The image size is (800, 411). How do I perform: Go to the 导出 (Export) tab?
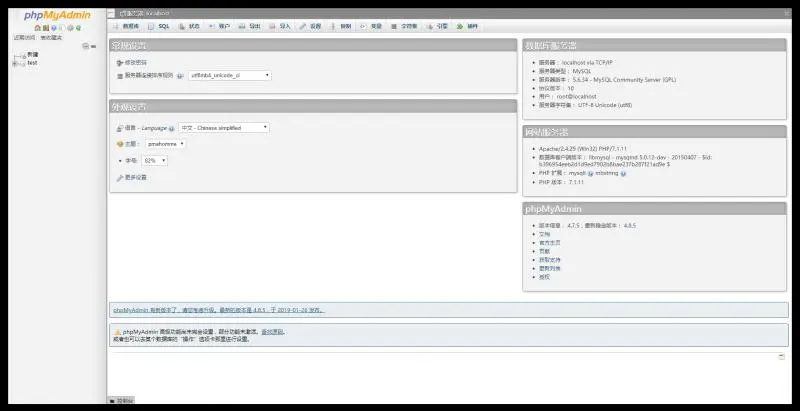pyautogui.click(x=249, y=26)
